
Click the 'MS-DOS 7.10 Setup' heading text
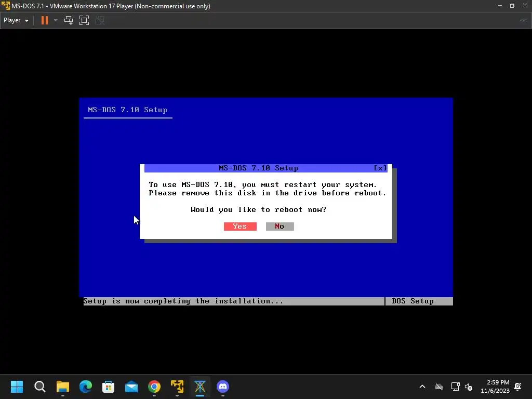(128, 110)
